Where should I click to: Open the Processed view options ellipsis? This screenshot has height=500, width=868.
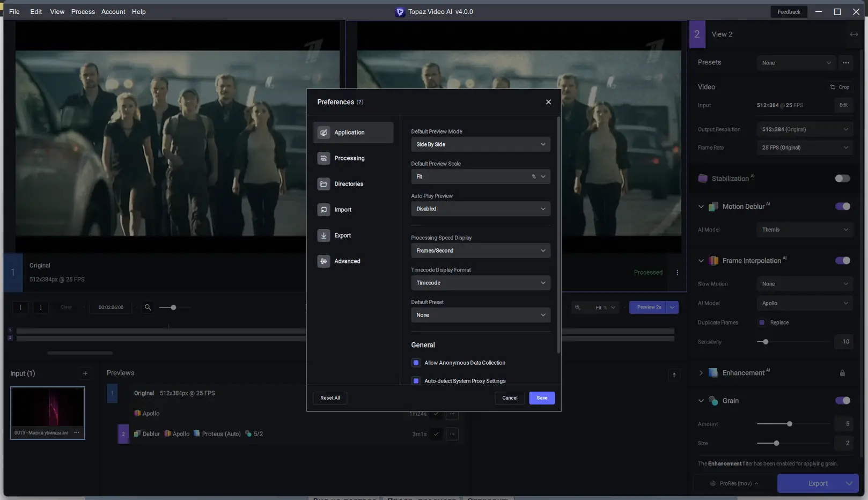click(x=678, y=273)
